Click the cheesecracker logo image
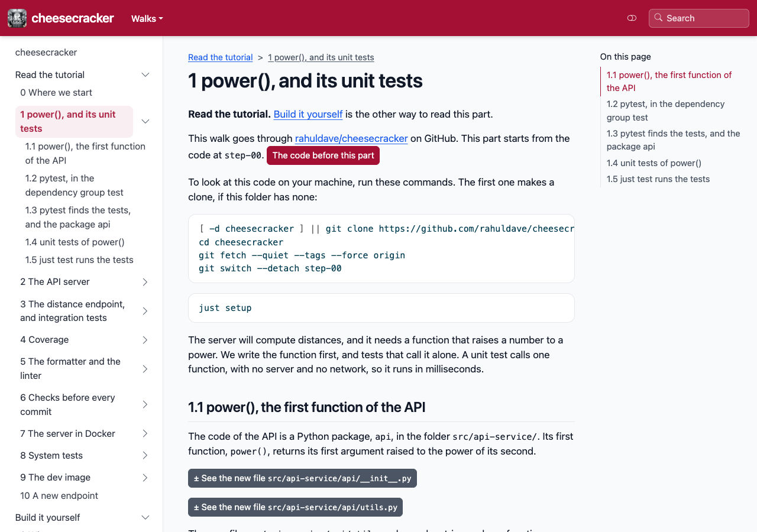This screenshot has height=532, width=757. (17, 18)
